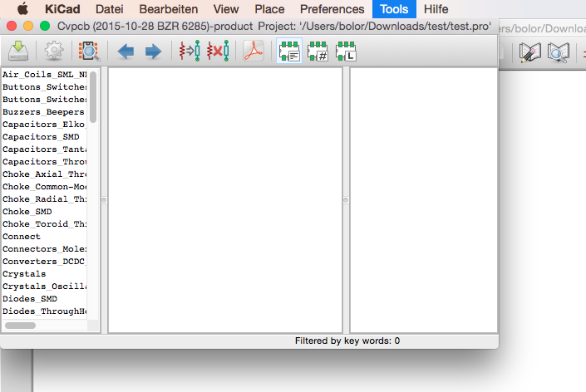This screenshot has width=586, height=392.
Task: Select the Capacitors_Elko library row
Action: coord(45,125)
